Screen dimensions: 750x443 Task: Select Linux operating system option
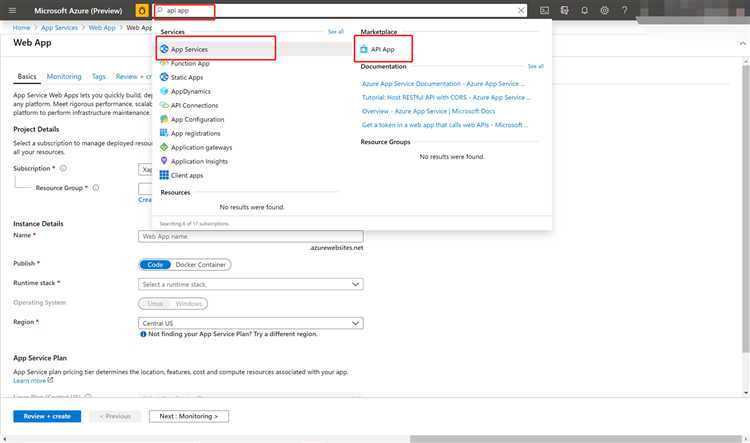coord(155,304)
